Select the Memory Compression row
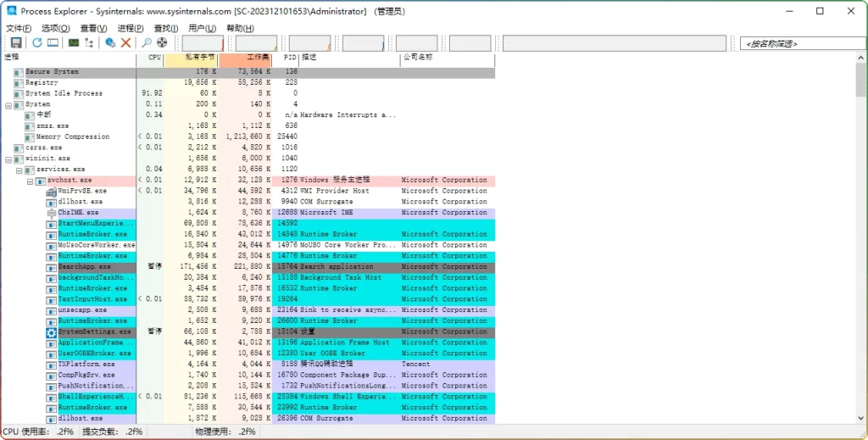 click(x=248, y=136)
